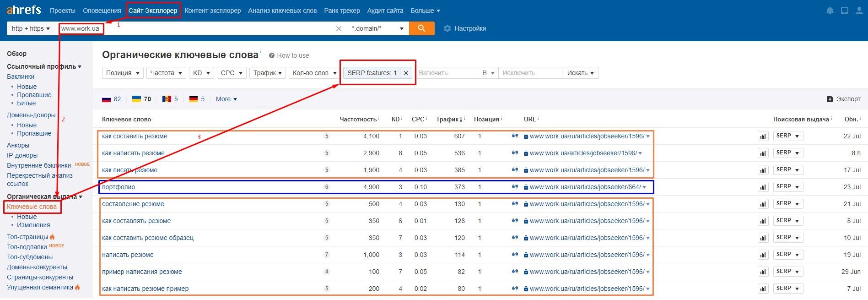Open Домены-конкуренты in sidebar
The image size is (868, 300).
(37, 267)
